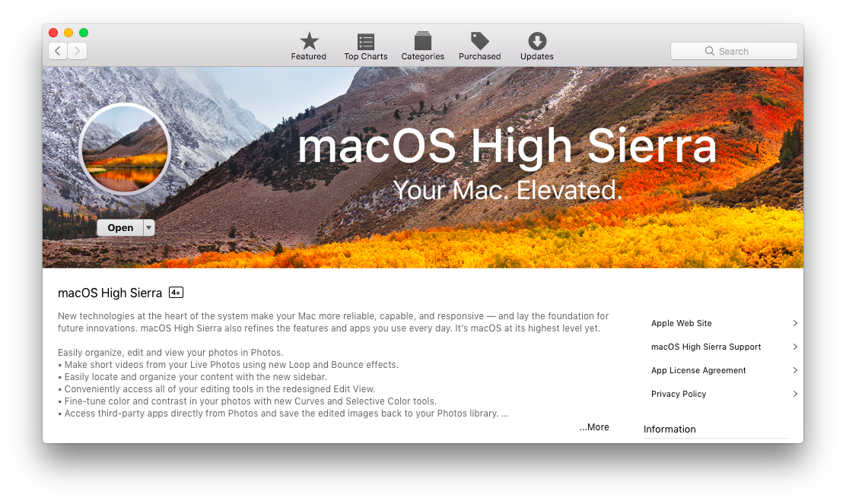Viewport: 846px width, 504px height.
Task: Click chevron next to macOS High Sierra Support
Action: [795, 347]
